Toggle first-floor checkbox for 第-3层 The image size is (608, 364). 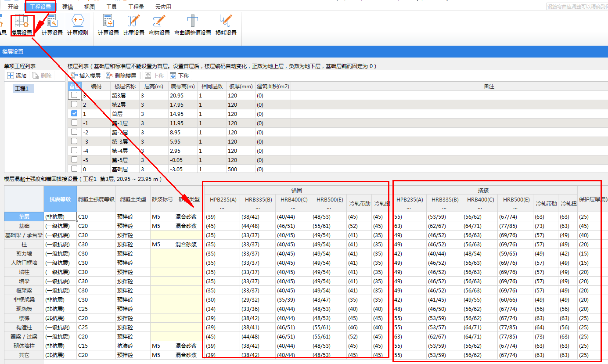coord(74,141)
